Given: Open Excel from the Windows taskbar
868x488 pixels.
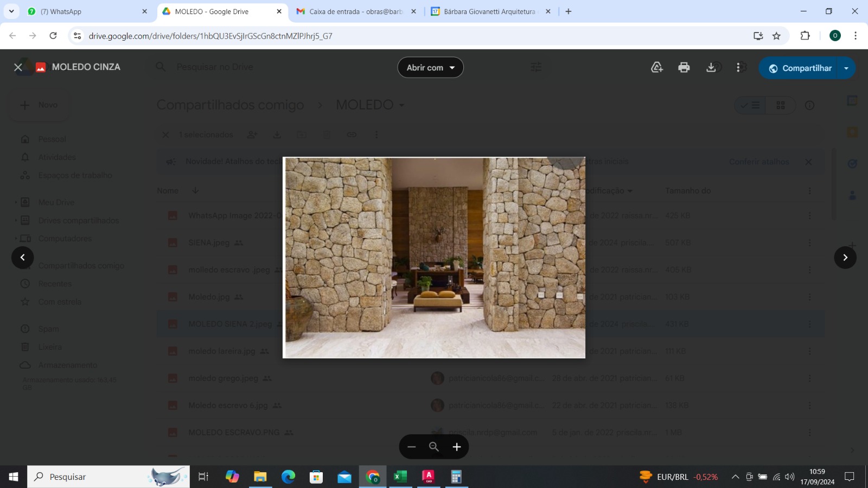Looking at the screenshot, I should (x=400, y=477).
